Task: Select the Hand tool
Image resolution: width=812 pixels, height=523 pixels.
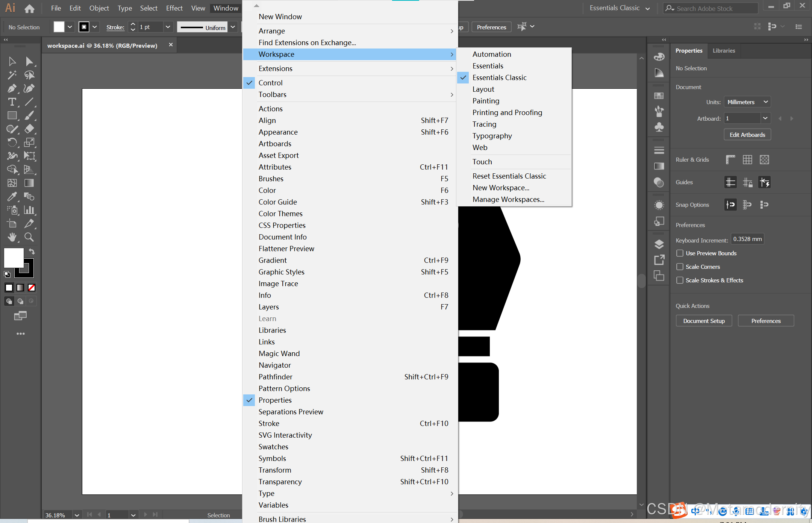Action: pyautogui.click(x=12, y=237)
